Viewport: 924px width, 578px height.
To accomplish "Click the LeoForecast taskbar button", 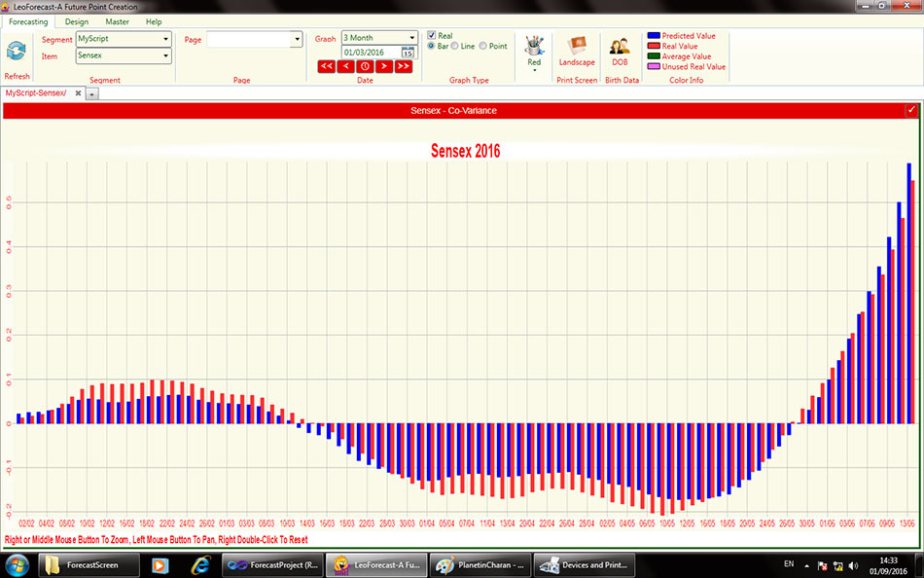I will pos(376,565).
